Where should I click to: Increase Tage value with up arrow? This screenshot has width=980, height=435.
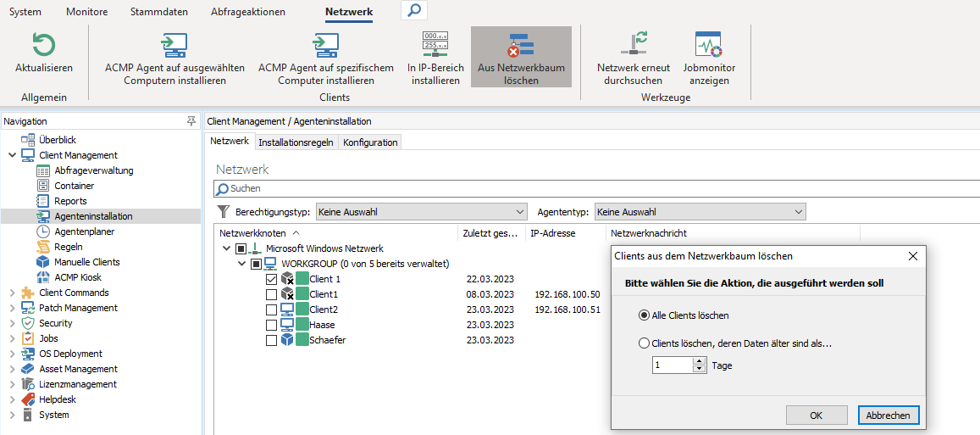pyautogui.click(x=699, y=362)
